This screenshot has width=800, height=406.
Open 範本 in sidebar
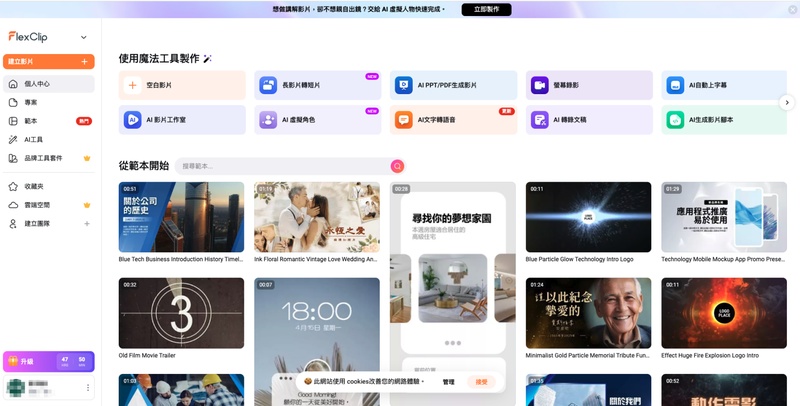pyautogui.click(x=48, y=121)
